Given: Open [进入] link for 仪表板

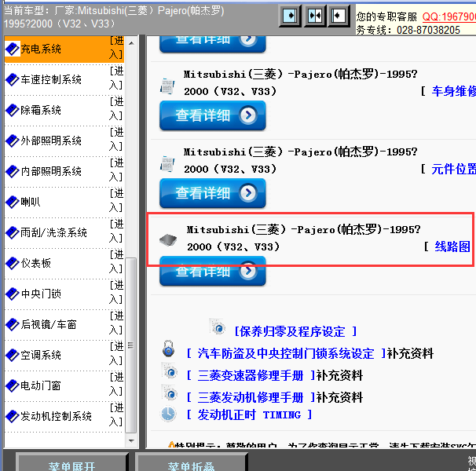Looking at the screenshot, I should [116, 262].
